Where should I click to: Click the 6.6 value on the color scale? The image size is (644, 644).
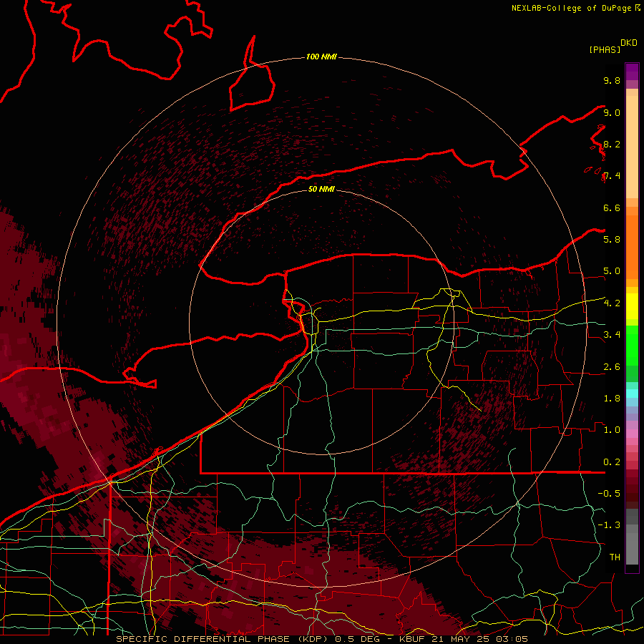[x=612, y=208]
